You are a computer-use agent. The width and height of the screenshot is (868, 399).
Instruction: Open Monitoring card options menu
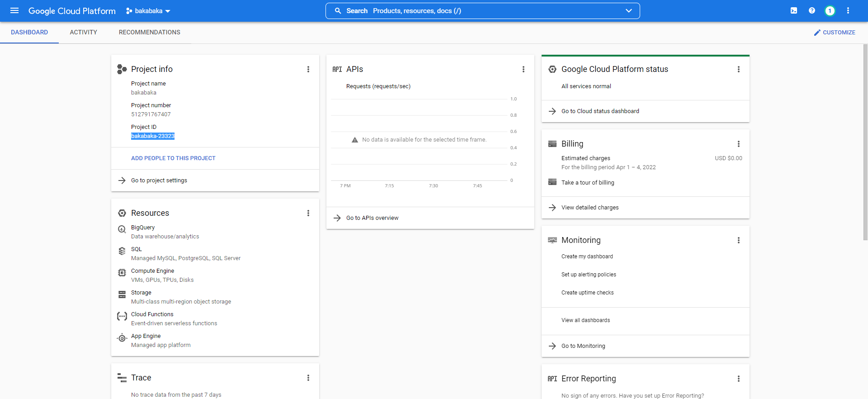(x=739, y=240)
